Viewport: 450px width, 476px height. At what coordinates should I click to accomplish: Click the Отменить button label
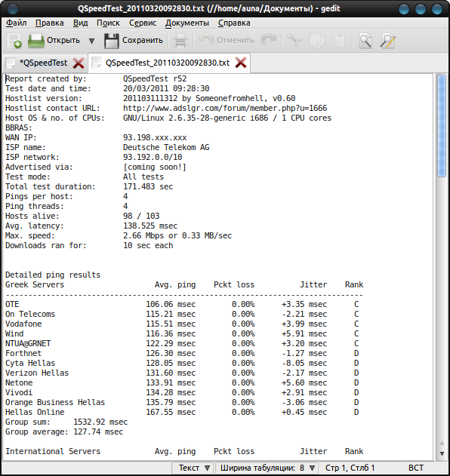[x=235, y=41]
